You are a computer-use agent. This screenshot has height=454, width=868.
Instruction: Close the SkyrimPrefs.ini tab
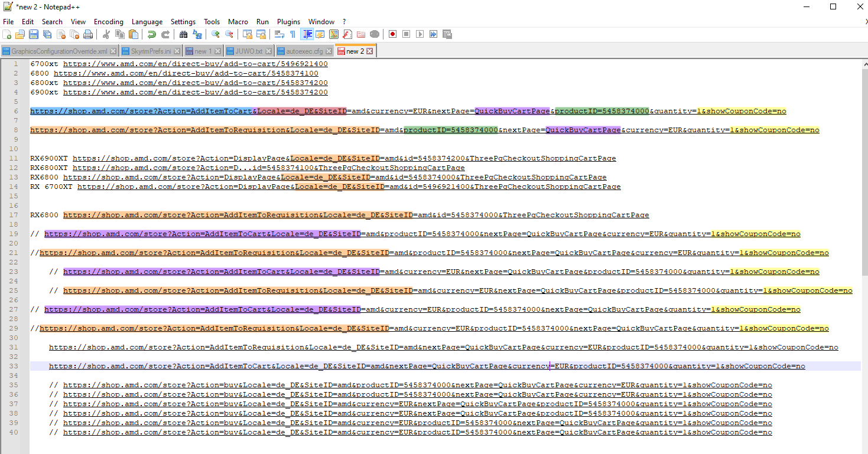point(177,51)
